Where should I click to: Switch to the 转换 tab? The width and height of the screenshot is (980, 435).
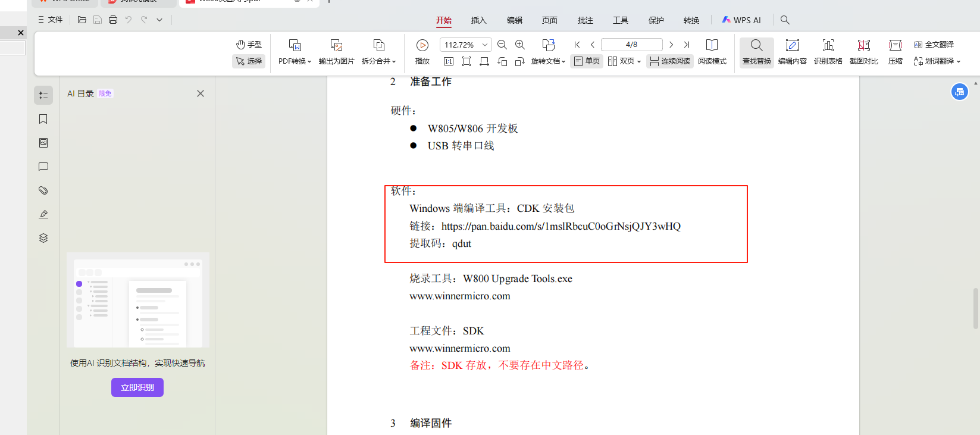(x=691, y=20)
